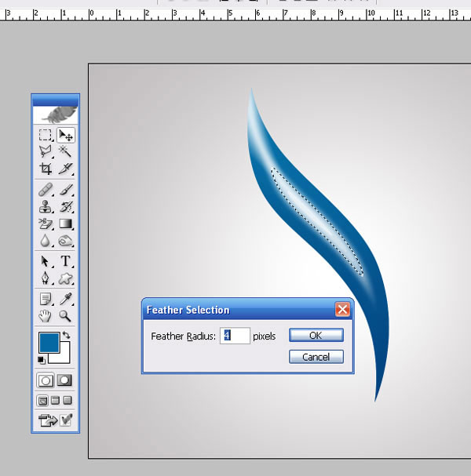Select the Zoom tool
Screen dimensions: 471x476
(65, 316)
